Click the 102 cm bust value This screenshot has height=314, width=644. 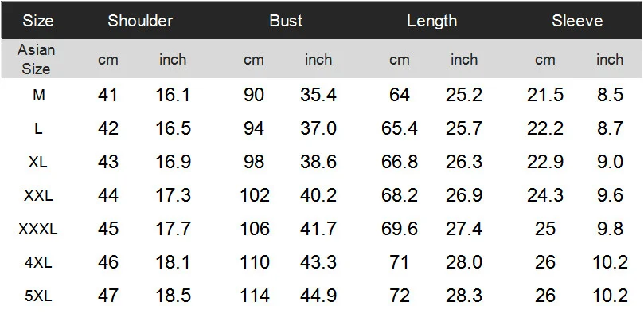click(x=255, y=195)
